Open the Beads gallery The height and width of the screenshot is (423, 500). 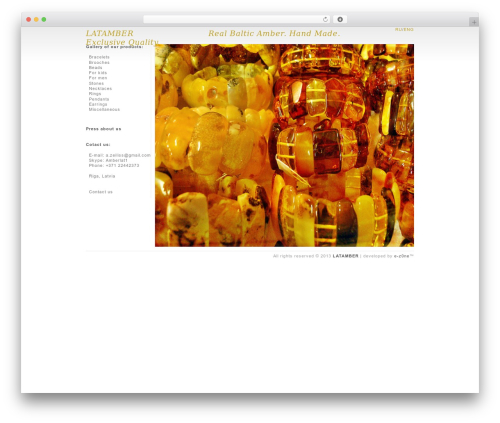(95, 68)
